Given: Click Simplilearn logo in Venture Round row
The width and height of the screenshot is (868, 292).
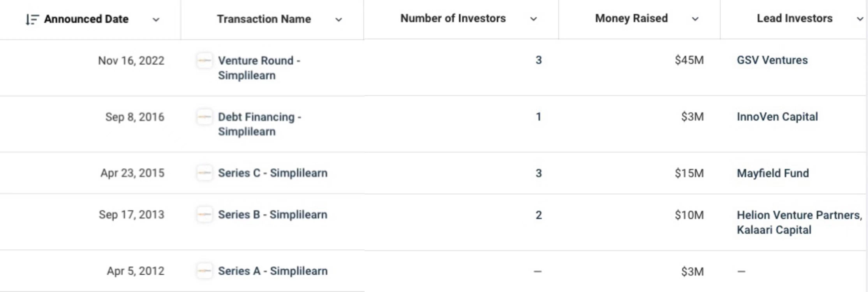Looking at the screenshot, I should 204,61.
